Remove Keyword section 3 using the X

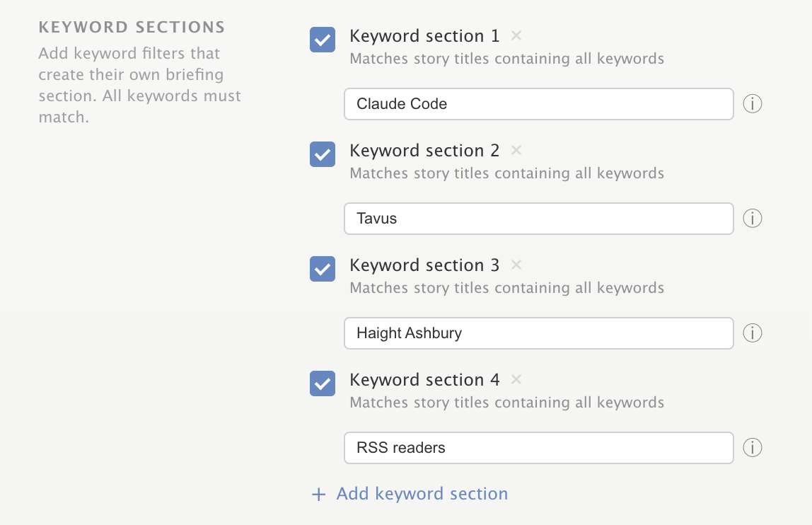click(516, 265)
